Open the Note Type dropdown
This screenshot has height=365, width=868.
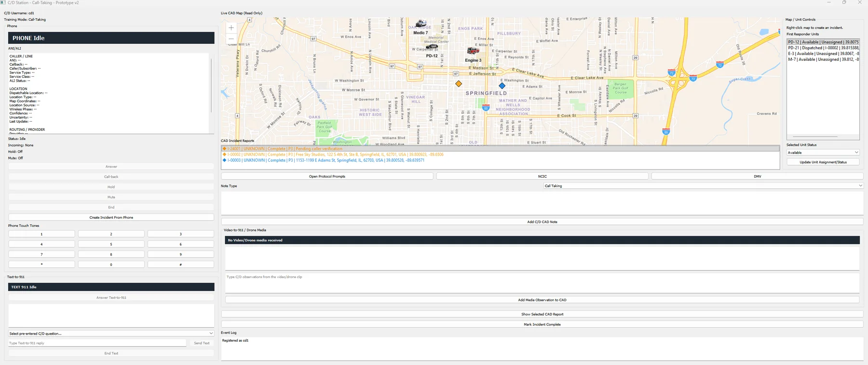(703, 186)
